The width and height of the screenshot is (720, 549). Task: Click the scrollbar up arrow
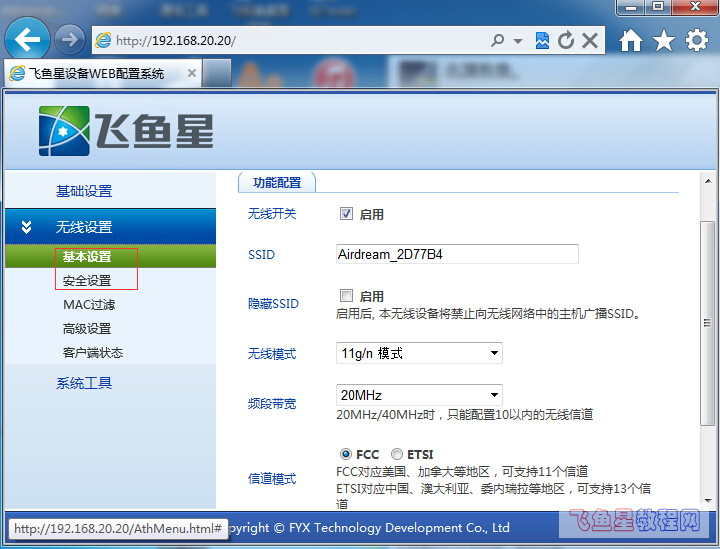click(708, 181)
